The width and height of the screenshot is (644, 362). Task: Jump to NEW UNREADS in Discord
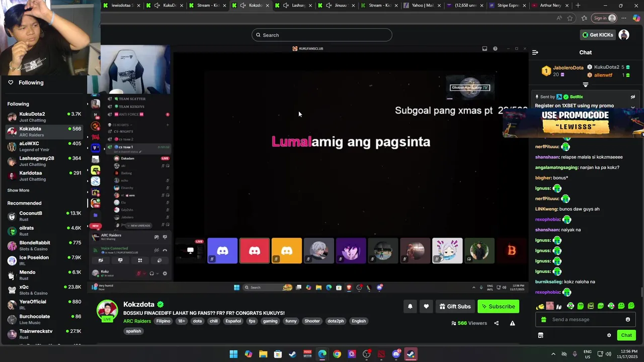[138, 226]
